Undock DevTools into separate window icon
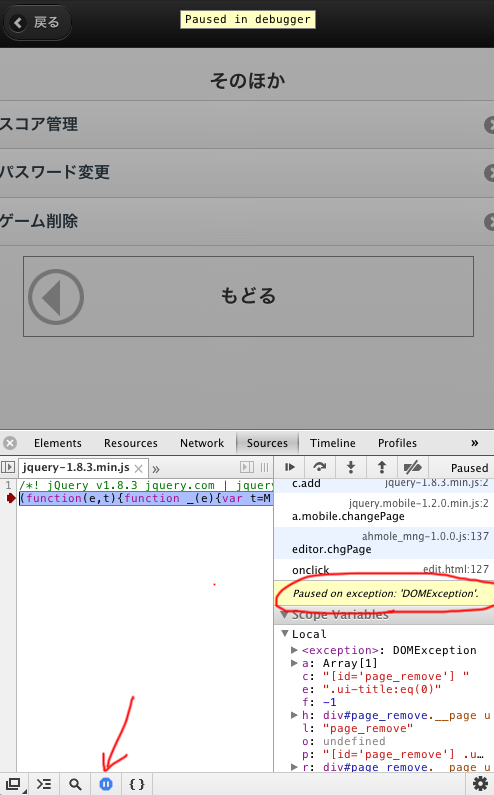This screenshot has height=795, width=494. coord(14,784)
